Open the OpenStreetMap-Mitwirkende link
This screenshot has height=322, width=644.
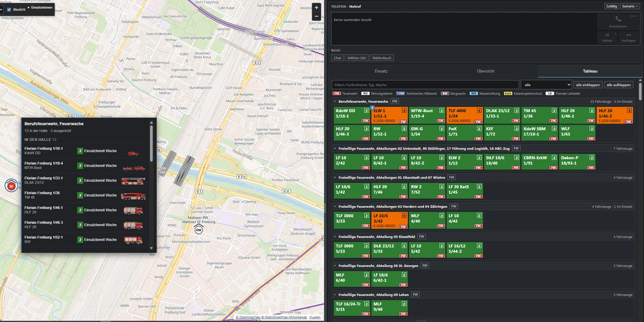(284, 317)
